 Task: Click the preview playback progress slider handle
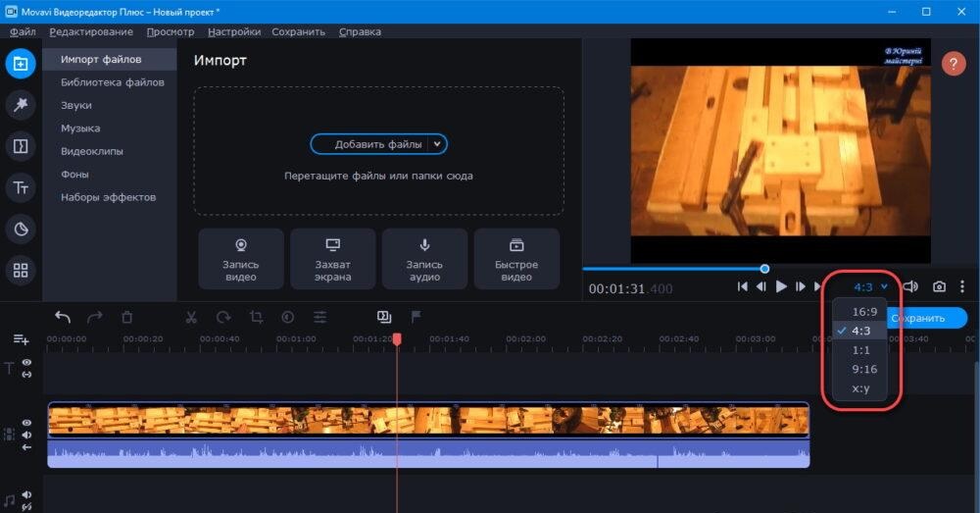(x=764, y=269)
